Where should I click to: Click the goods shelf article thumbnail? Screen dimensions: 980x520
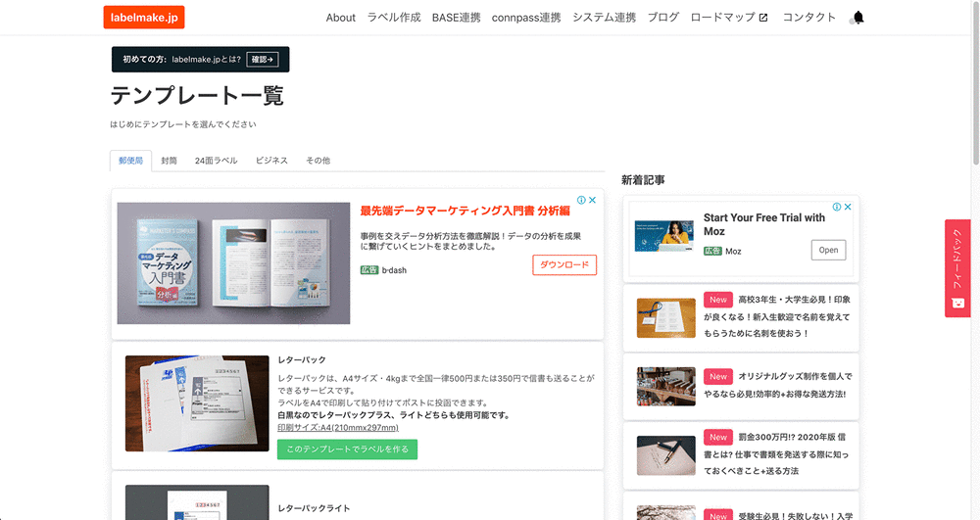665,387
